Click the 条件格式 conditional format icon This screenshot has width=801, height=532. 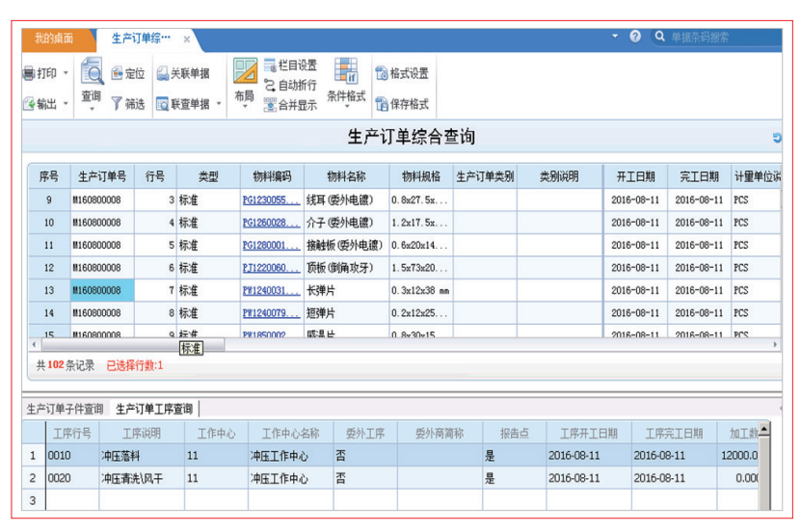(x=346, y=70)
